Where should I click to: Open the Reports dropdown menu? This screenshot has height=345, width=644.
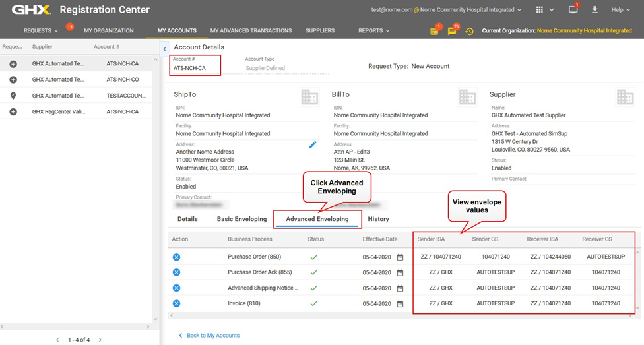pyautogui.click(x=373, y=30)
